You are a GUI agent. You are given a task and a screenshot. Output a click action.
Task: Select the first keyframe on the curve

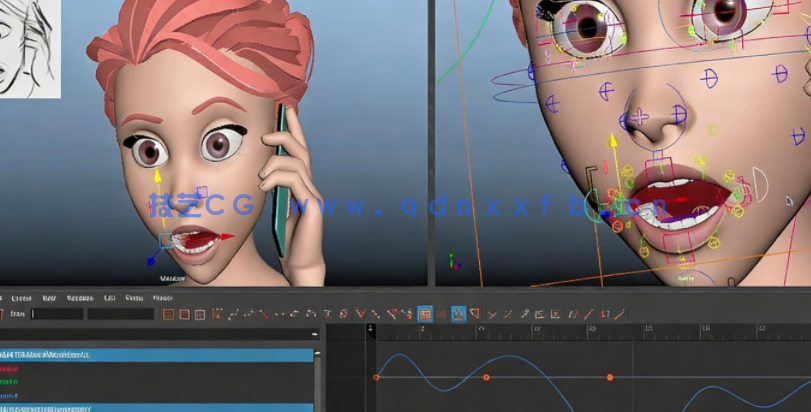(376, 377)
